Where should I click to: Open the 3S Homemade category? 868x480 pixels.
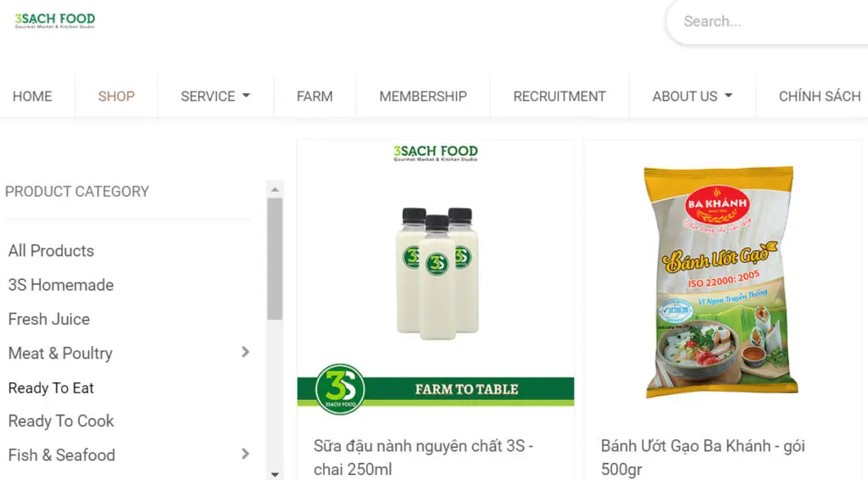click(x=61, y=285)
